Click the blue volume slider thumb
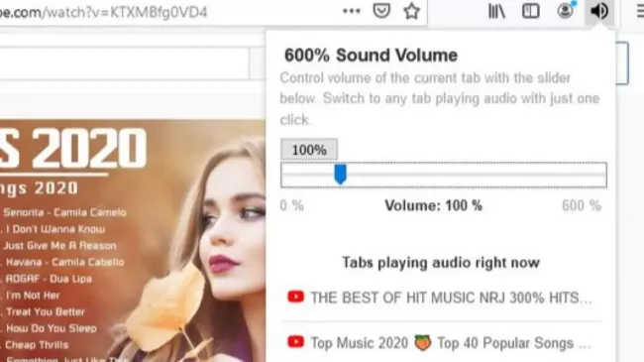Screen dimensions: 644x362 coord(340,175)
